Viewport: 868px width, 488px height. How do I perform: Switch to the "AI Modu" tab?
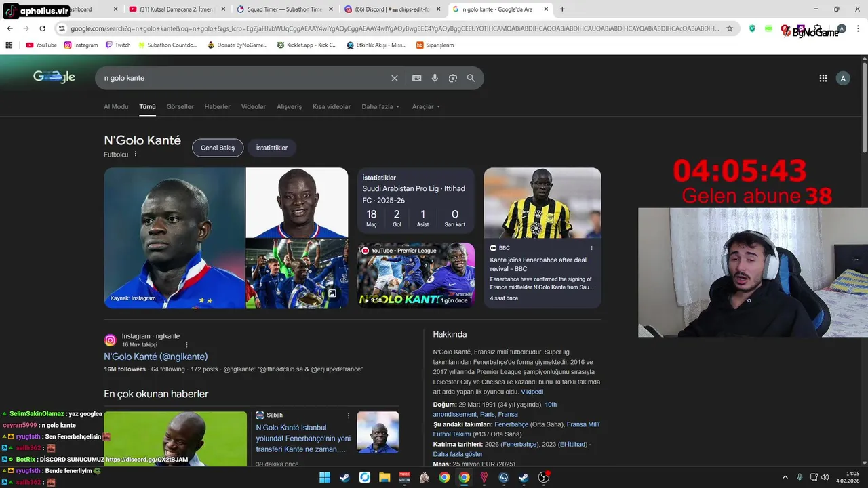pos(116,107)
